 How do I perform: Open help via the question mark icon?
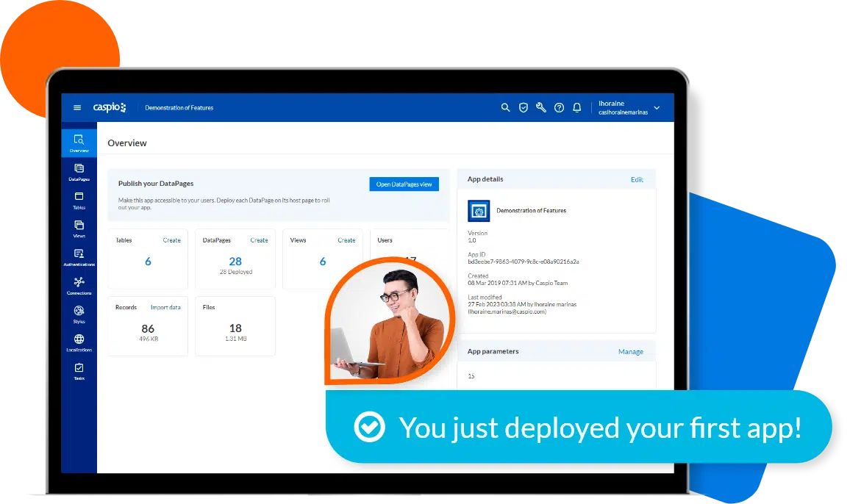(560, 107)
